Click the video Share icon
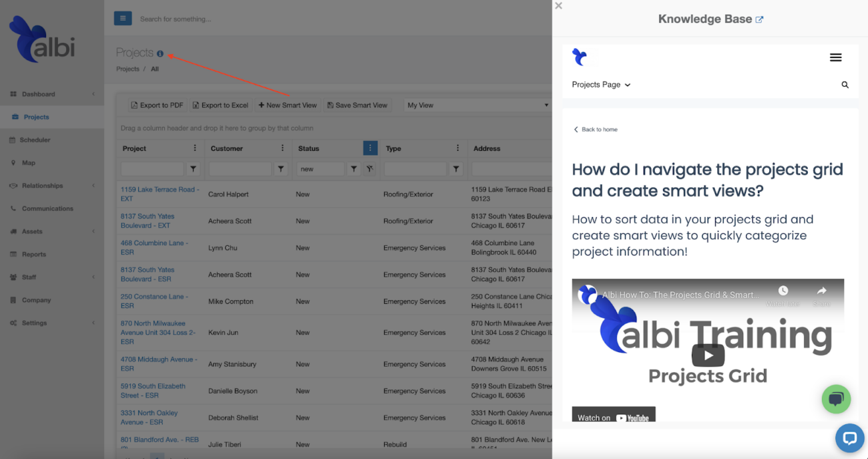The image size is (868, 459). click(822, 291)
